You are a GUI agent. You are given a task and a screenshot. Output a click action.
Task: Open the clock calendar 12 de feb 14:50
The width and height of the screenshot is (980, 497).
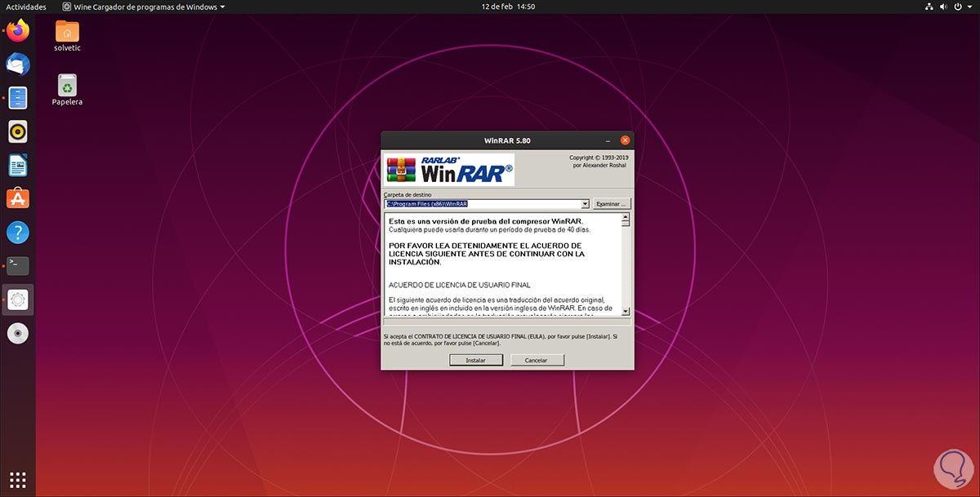pos(509,7)
